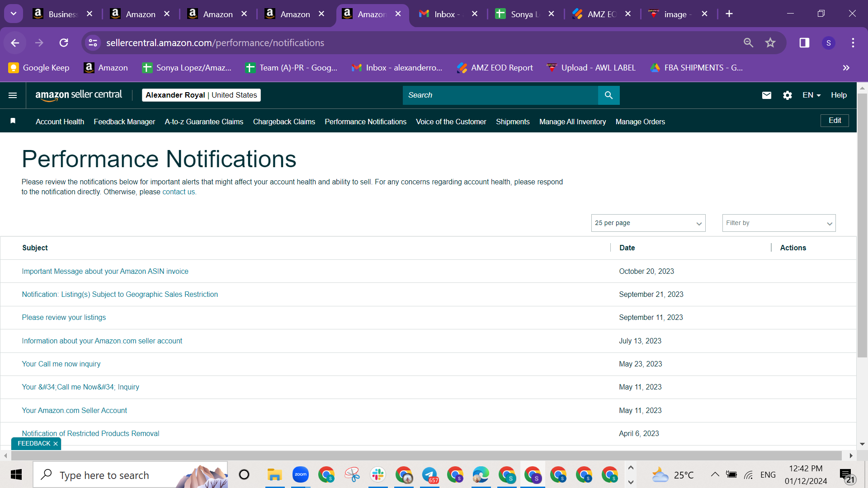Screen dimensions: 868x488
Task: Open Please review your listings notification
Action: (64, 318)
